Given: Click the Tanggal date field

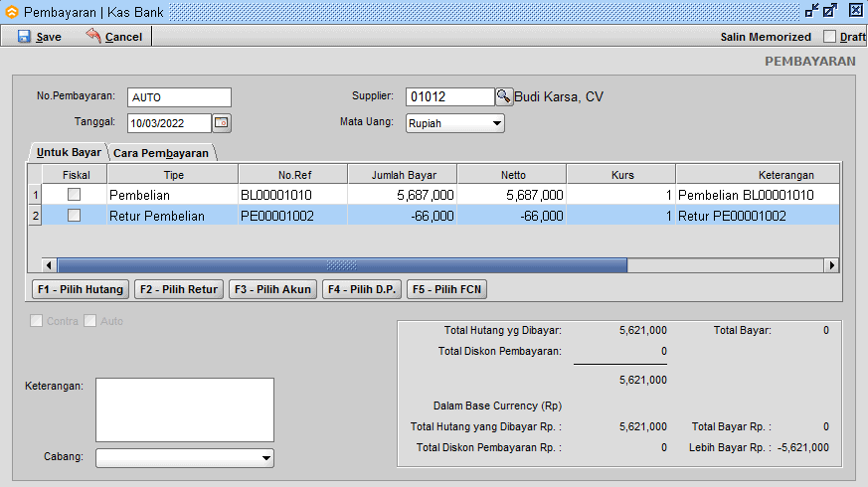Looking at the screenshot, I should click(x=169, y=123).
